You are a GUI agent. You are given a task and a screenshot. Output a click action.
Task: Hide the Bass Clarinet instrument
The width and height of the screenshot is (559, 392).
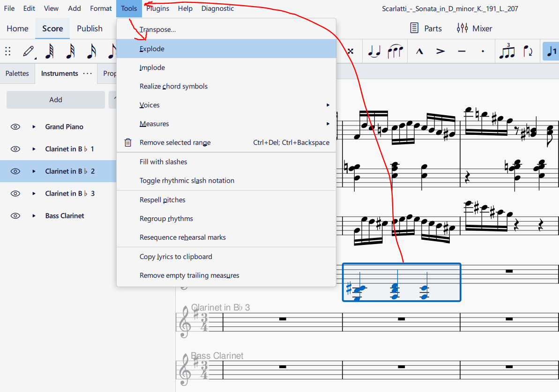(x=15, y=216)
